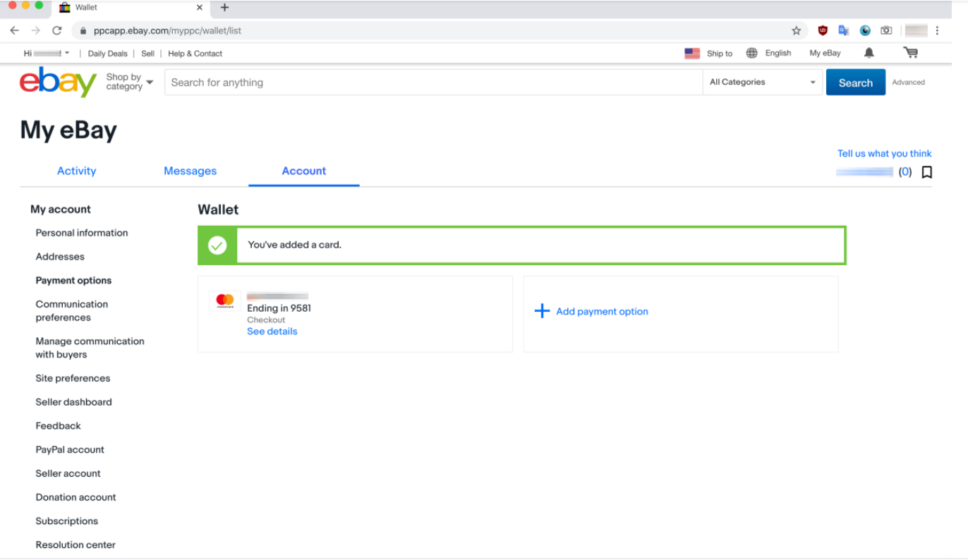This screenshot has height=560, width=968.
Task: Click the globe language icon
Action: [752, 53]
